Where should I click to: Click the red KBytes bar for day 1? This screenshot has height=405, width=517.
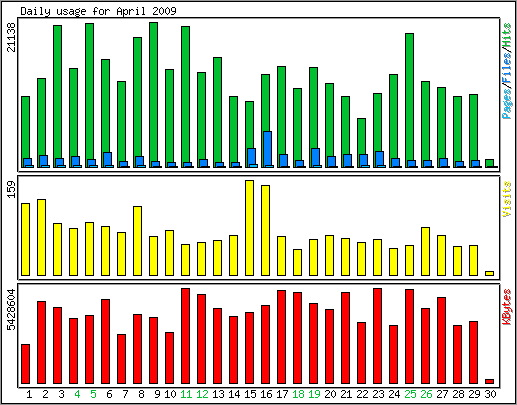[25, 364]
